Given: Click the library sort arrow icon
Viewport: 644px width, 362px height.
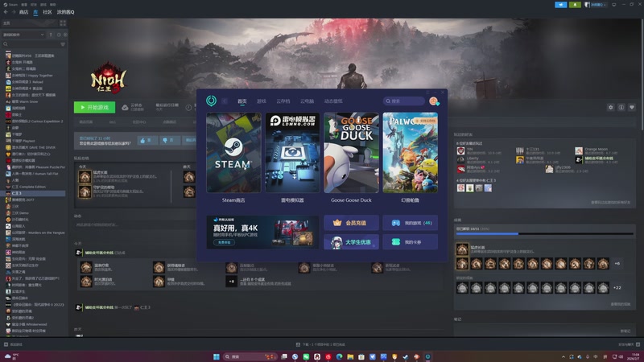Looking at the screenshot, I should tap(51, 35).
